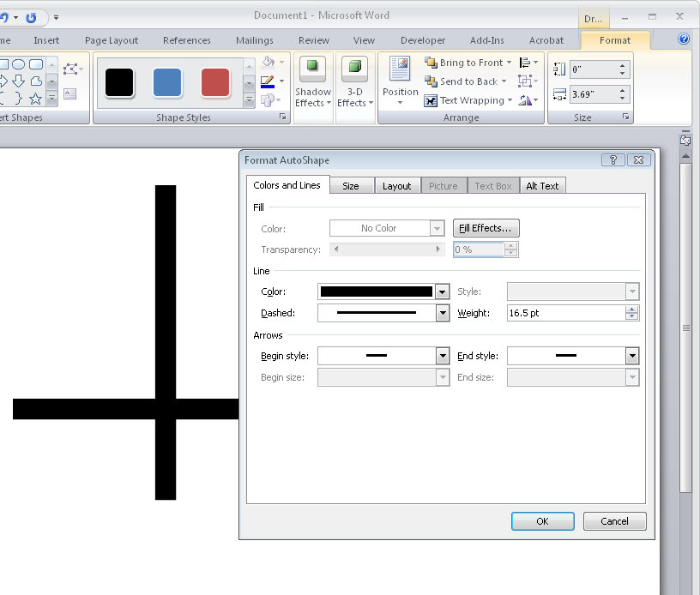Image resolution: width=700 pixels, height=595 pixels.
Task: Select the Format ribbon tab
Action: click(x=615, y=40)
